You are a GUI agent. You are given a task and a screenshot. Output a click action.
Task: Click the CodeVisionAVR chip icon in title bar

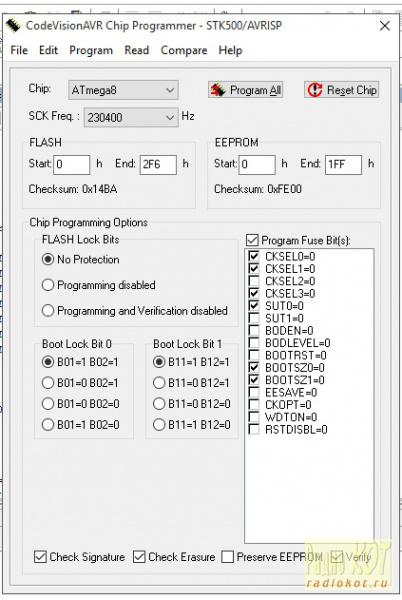pos(13,26)
